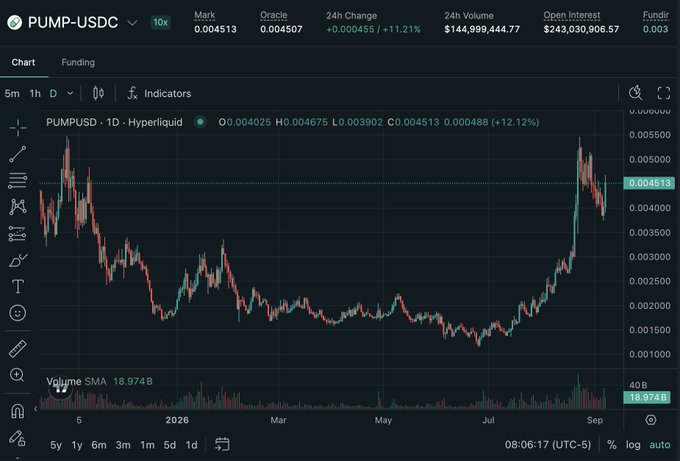Viewport: 680px width, 461px height.
Task: Select the brush drawing tool
Action: pos(18,261)
